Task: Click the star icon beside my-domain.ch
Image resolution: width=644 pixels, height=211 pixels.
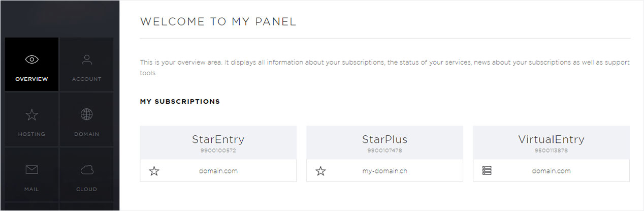Action: [320, 171]
